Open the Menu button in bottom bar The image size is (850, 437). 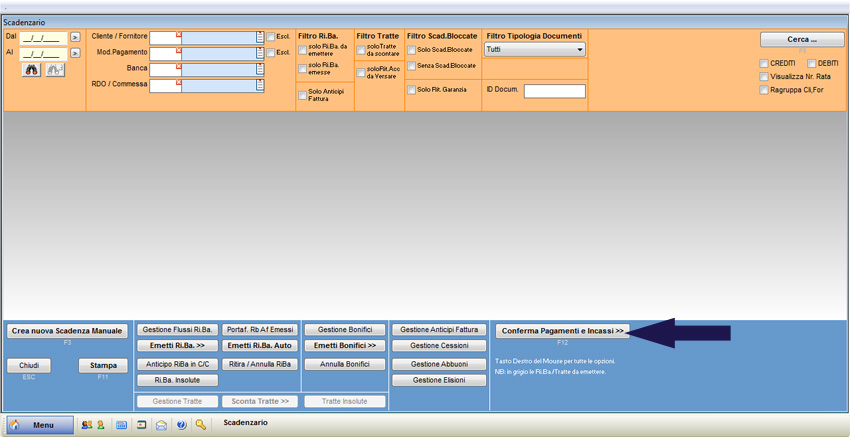tap(41, 425)
